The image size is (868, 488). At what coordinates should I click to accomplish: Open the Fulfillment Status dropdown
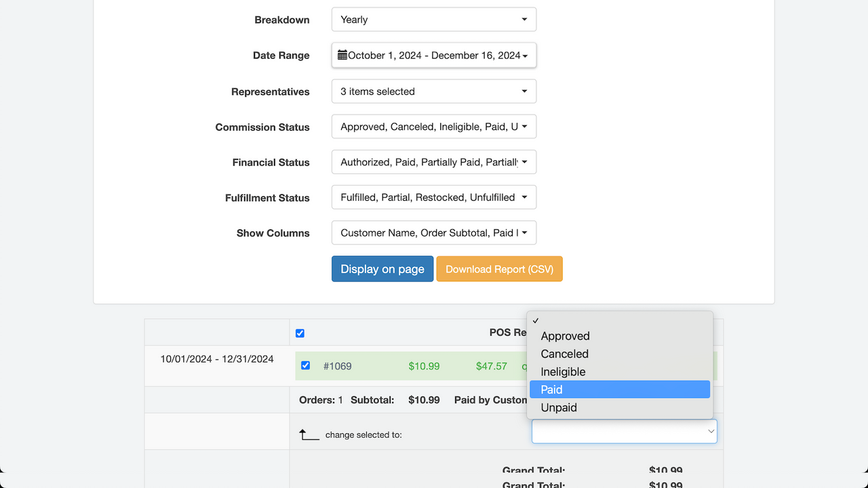click(434, 197)
